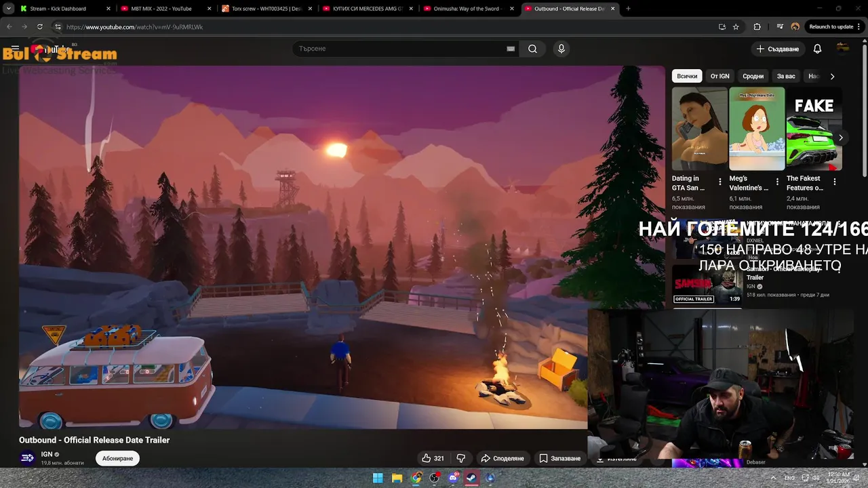Open OBS Studio from the taskbar

[435, 478]
